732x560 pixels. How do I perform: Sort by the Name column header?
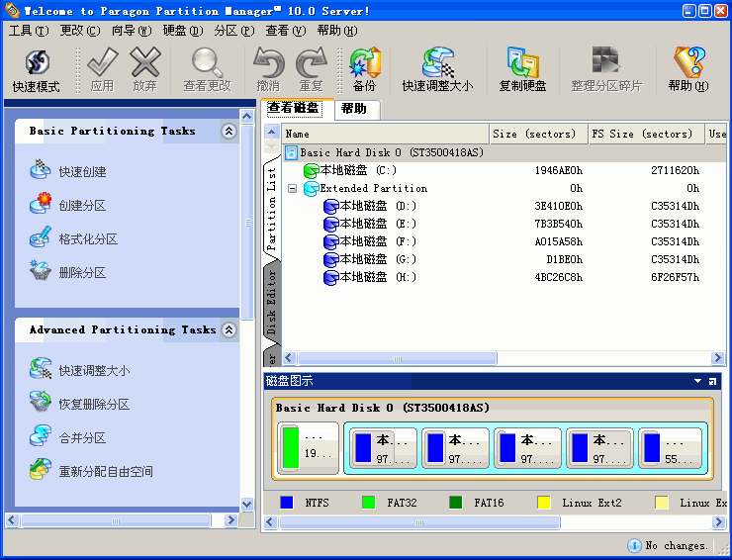385,134
